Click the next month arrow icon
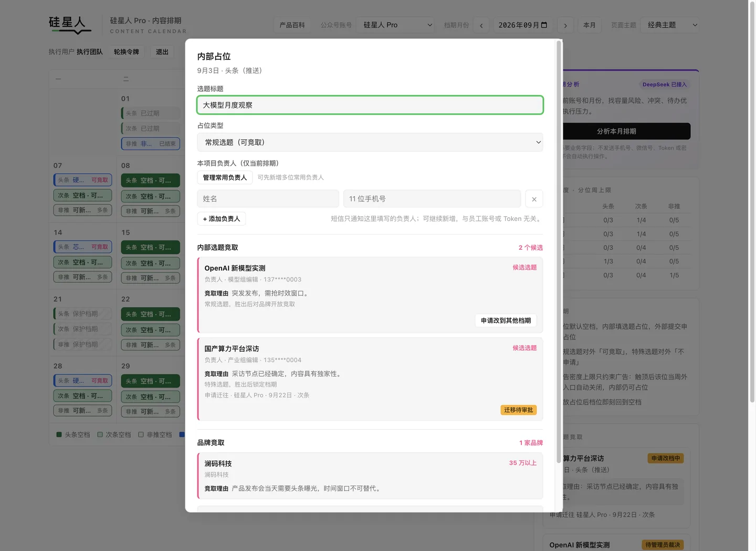756x551 pixels. tap(565, 25)
